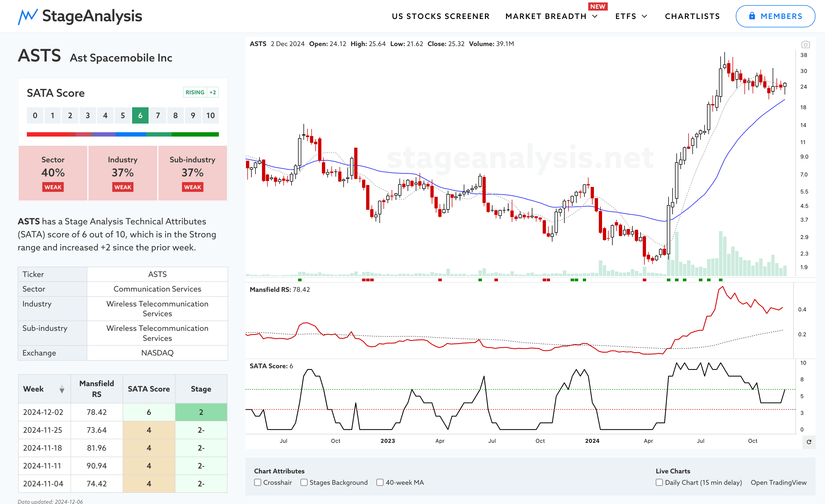Click the +2 change badge

(x=213, y=92)
